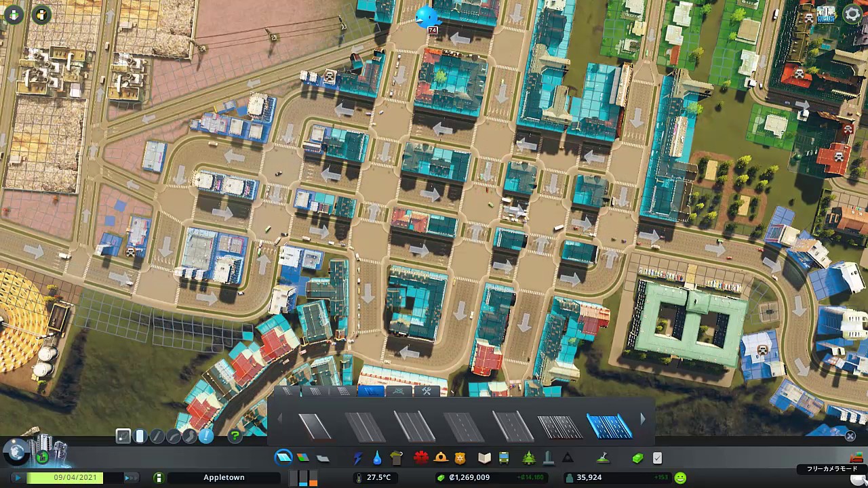Viewport: 868px width, 488px height.
Task: Click the blue Chirper bird icon
Action: coord(427,17)
